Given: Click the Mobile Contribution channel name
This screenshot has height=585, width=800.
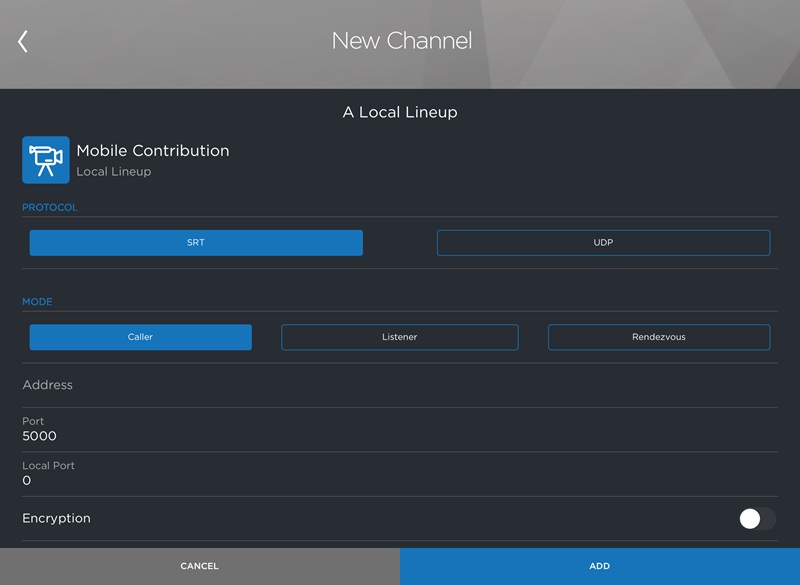Looking at the screenshot, I should click(x=153, y=150).
